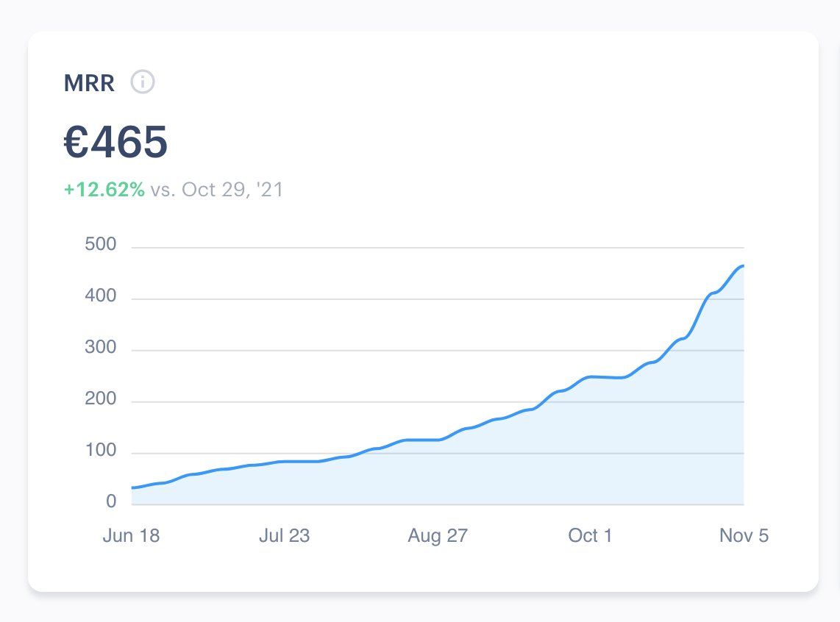
Task: Click the chart line's starting point
Action: pos(133,487)
